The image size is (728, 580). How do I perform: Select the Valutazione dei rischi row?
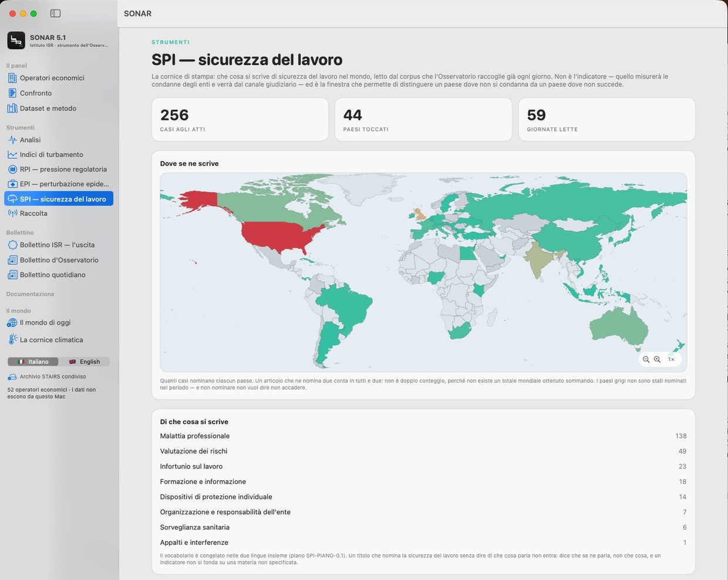point(423,451)
